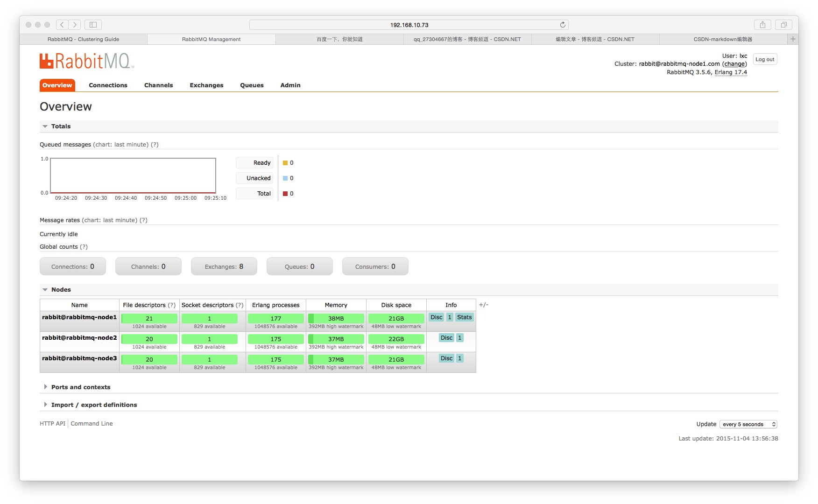Screen dimensions: 818x504
Task: Open the Command Line link
Action: click(x=92, y=424)
